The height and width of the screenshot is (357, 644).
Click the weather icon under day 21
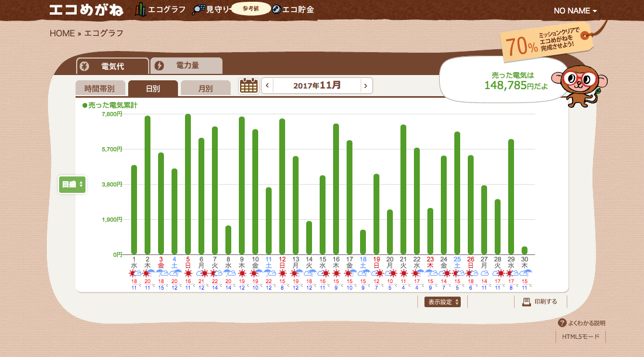pyautogui.click(x=403, y=273)
